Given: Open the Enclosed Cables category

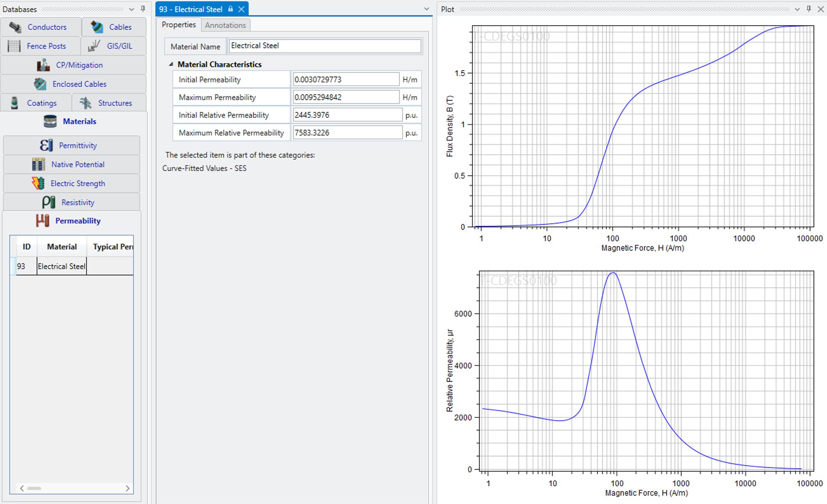Looking at the screenshot, I should tap(73, 84).
